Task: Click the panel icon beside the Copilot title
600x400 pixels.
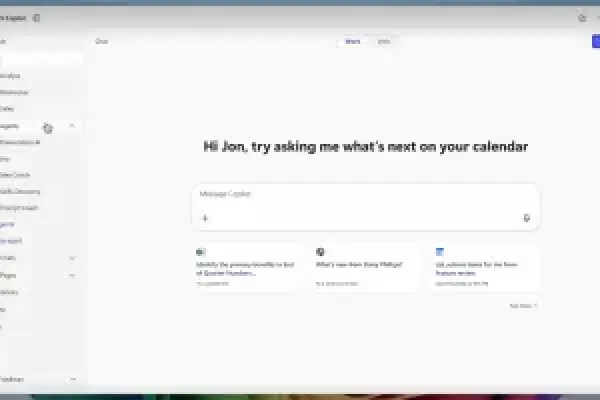Action: (36, 18)
